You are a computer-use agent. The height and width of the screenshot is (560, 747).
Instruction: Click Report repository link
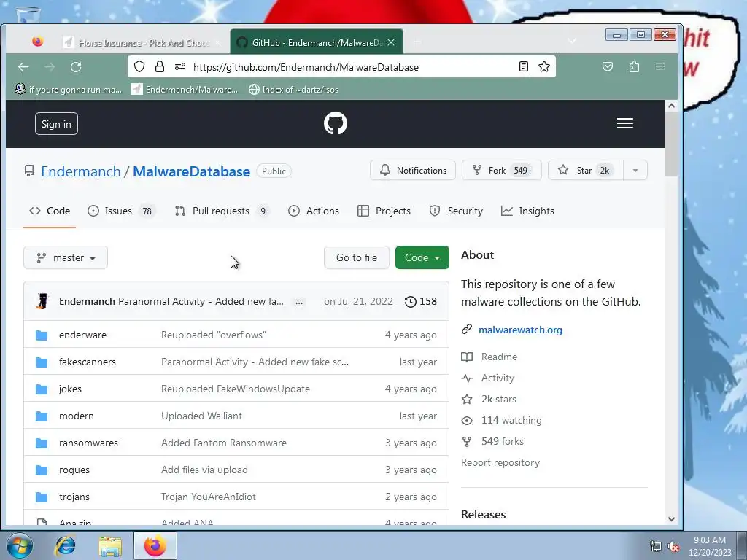(500, 463)
